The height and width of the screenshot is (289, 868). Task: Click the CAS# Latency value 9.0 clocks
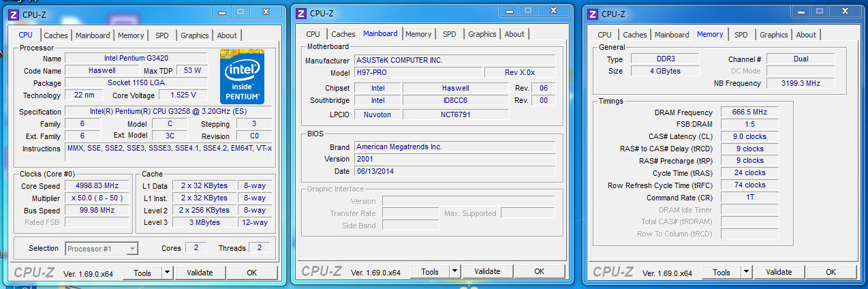point(749,136)
